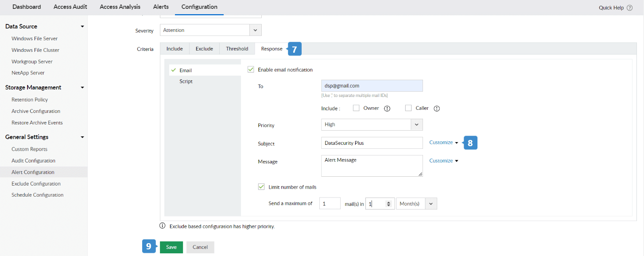Screen dimensions: 644x256
Task: Click the green Save button
Action: [x=171, y=247]
